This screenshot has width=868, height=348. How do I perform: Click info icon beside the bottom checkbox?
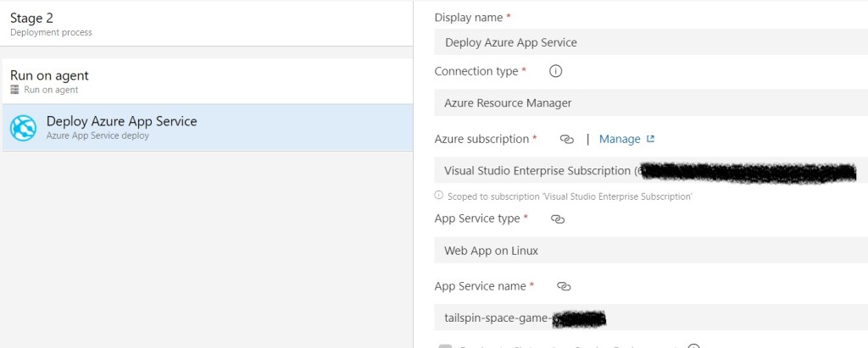pyautogui.click(x=693, y=345)
